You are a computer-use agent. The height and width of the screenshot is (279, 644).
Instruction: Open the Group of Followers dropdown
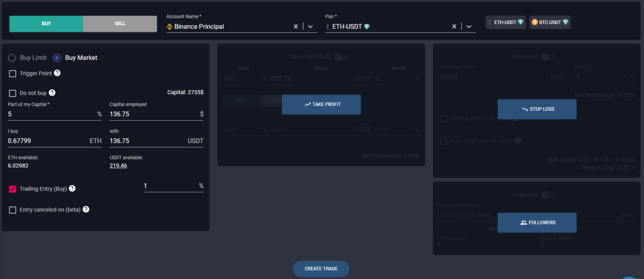point(629,214)
